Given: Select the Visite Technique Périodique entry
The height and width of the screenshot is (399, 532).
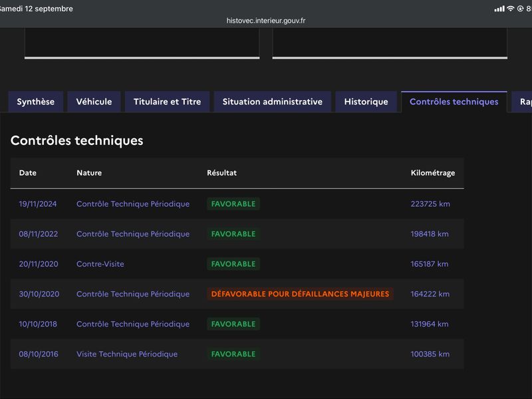Looking at the screenshot, I should [x=127, y=354].
